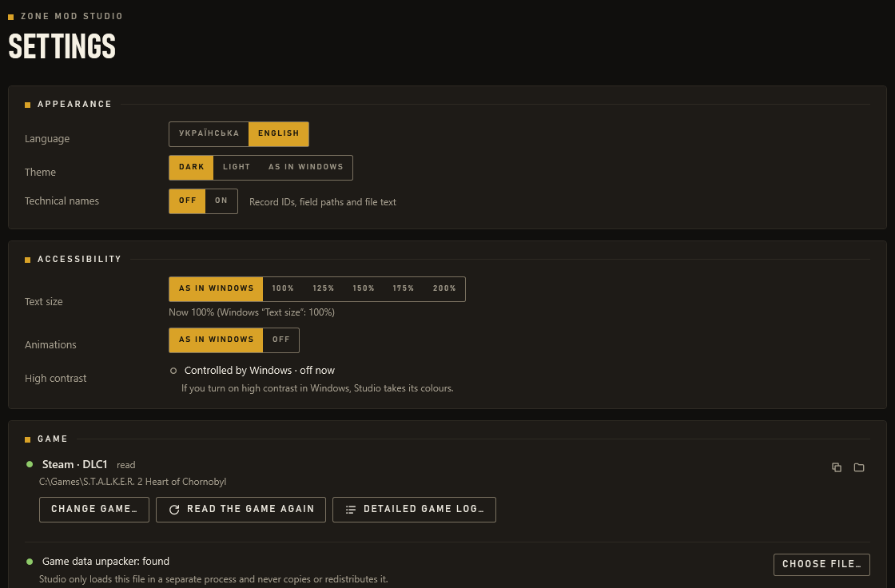Click 'Record IDs, field paths and file text' hint
The height and width of the screenshot is (588, 895).
click(x=323, y=202)
